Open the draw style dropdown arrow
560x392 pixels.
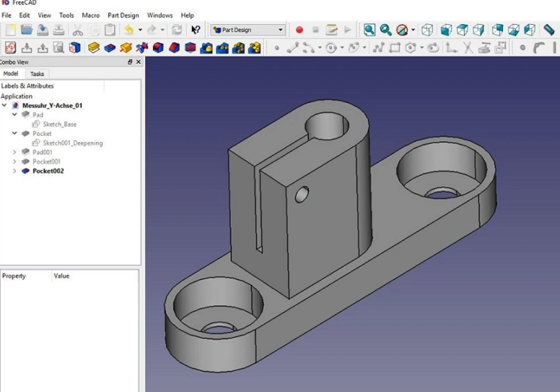(412, 28)
